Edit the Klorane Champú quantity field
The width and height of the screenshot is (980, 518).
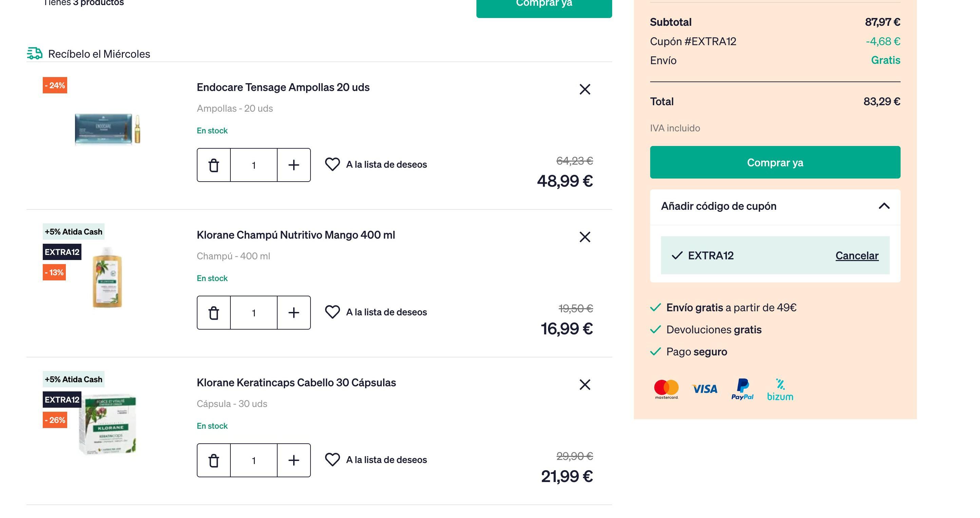pyautogui.click(x=254, y=313)
